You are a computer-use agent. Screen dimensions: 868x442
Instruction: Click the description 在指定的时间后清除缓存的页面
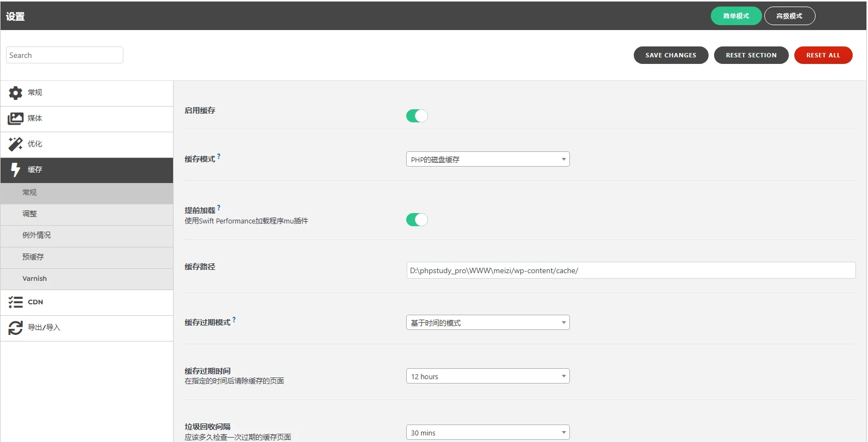234,381
